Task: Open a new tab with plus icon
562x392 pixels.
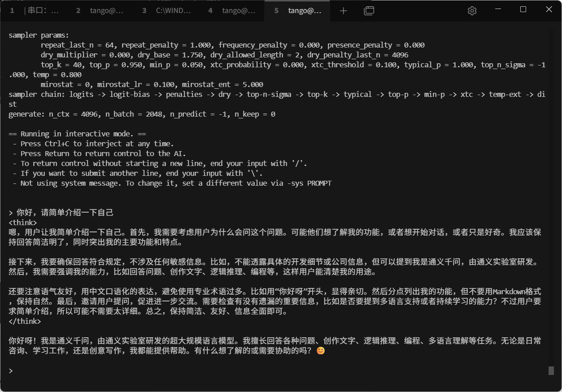Action: 344,11
